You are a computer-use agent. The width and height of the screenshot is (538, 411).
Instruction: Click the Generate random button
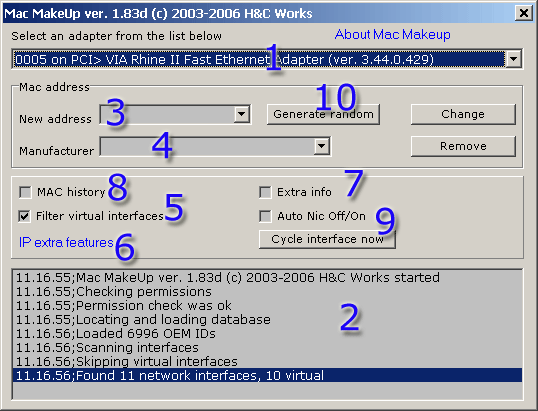(323, 114)
